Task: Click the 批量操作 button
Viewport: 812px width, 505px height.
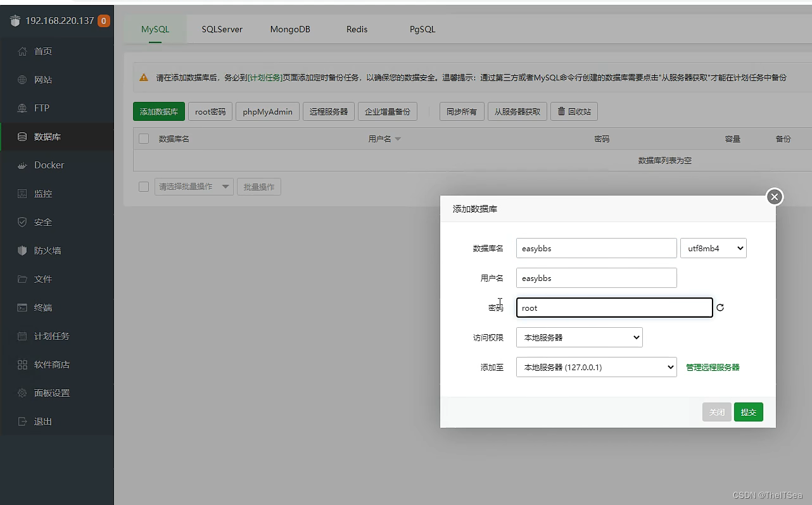Action: coord(259,187)
